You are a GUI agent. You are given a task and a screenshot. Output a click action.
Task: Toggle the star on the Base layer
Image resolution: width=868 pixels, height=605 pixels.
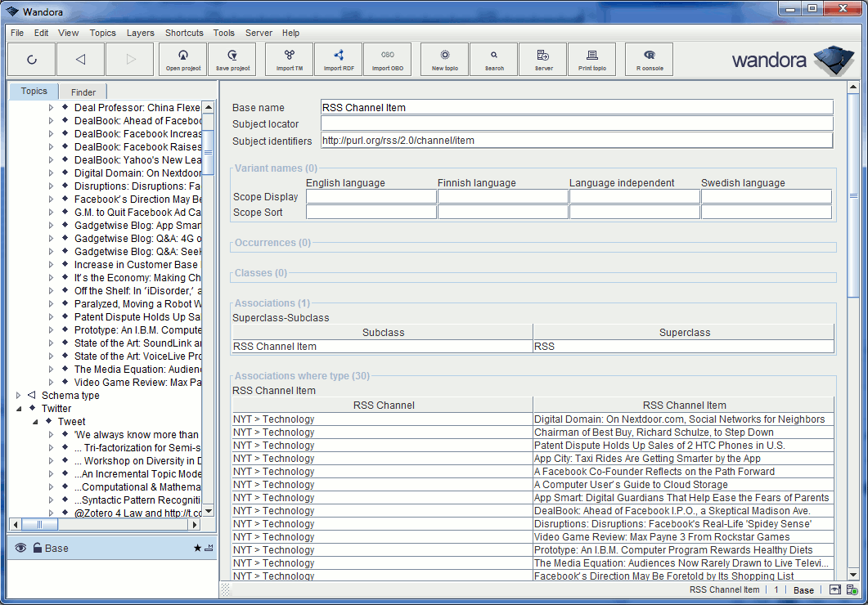(197, 548)
